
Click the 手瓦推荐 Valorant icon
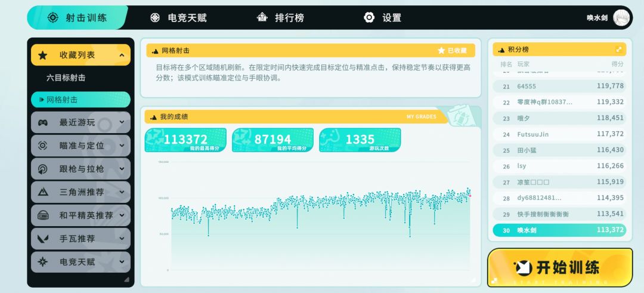(43, 238)
